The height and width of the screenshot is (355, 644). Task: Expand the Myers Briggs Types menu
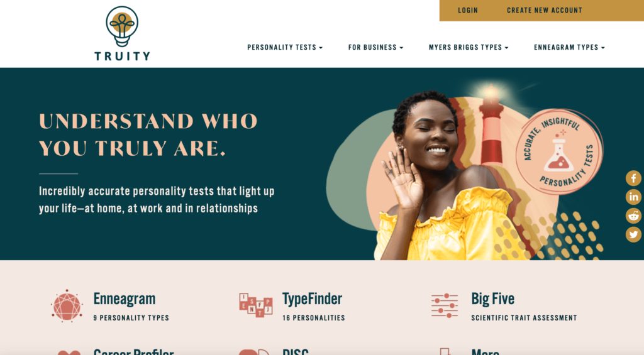(469, 48)
